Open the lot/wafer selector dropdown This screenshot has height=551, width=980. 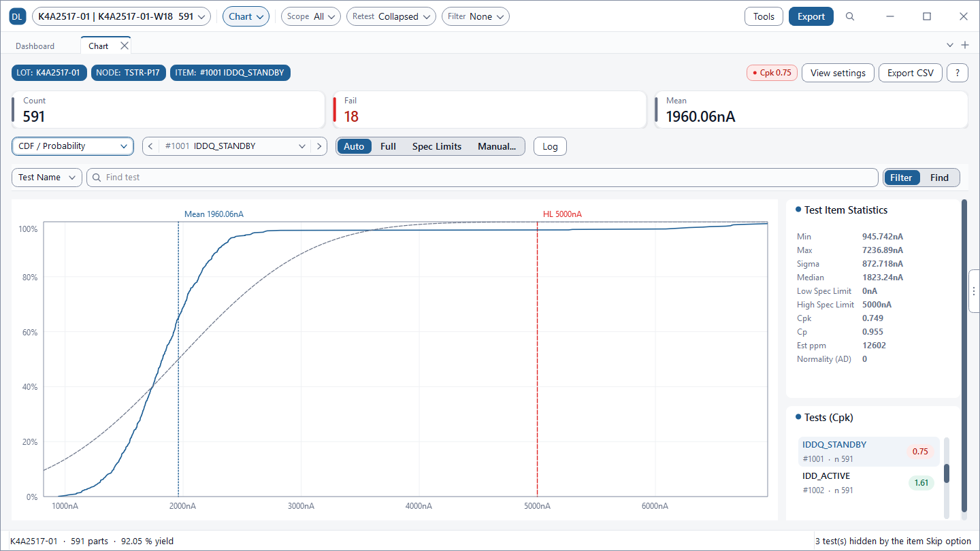click(122, 17)
